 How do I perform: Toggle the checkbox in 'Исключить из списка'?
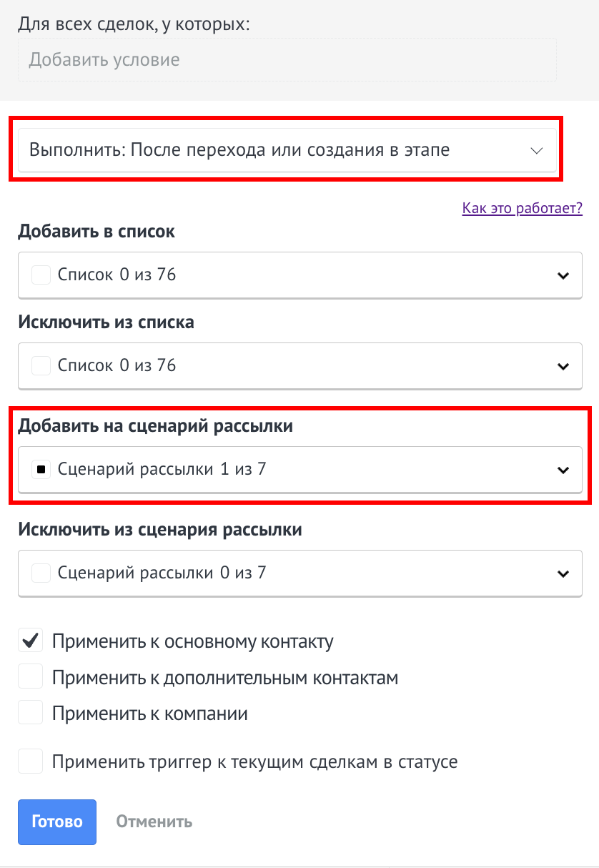click(x=41, y=365)
